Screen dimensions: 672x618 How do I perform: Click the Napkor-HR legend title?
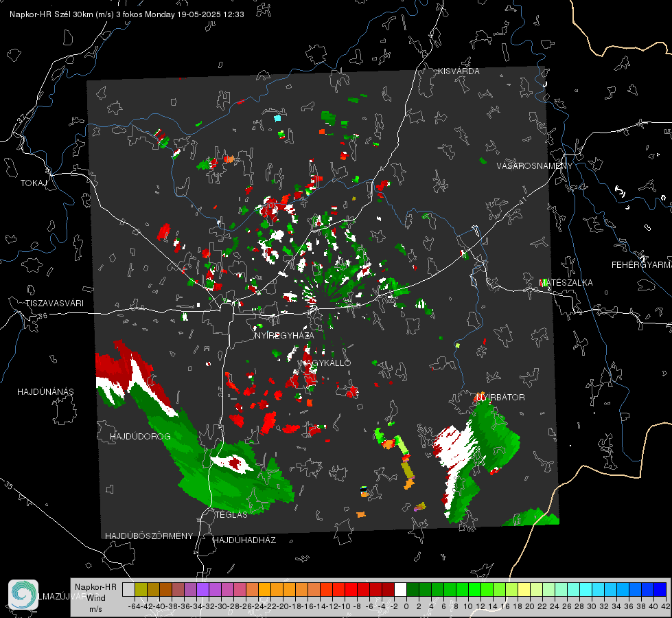tap(95, 586)
